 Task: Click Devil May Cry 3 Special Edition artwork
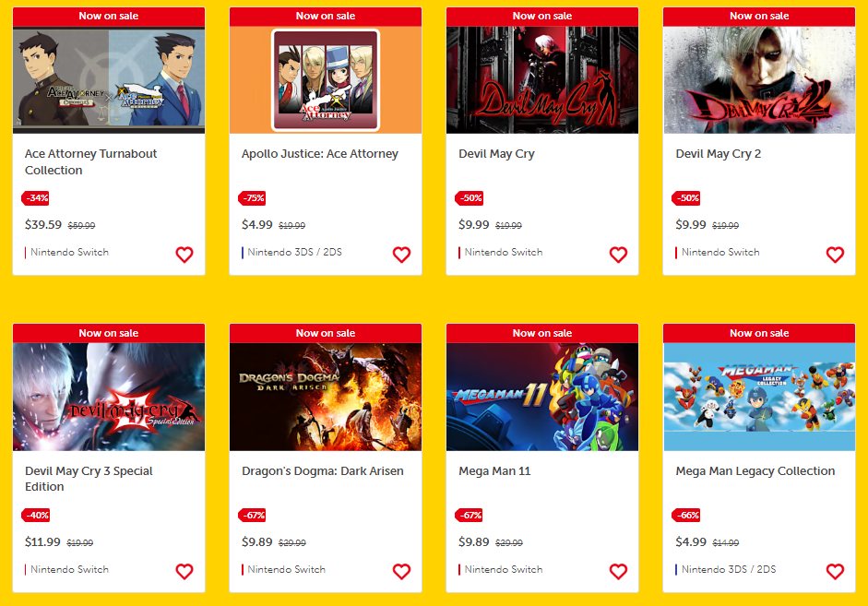click(x=109, y=397)
